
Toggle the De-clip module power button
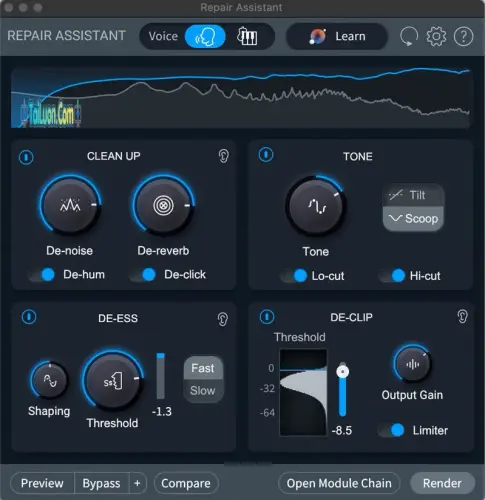267,317
